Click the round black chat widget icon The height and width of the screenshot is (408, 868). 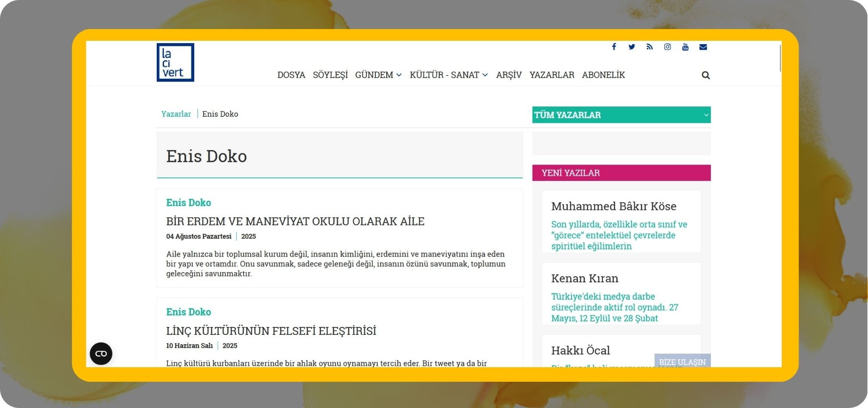pos(101,354)
